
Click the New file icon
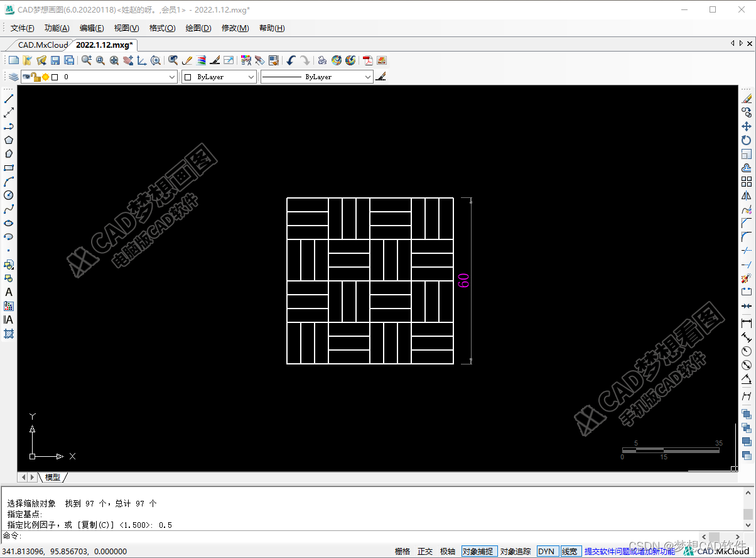point(13,60)
